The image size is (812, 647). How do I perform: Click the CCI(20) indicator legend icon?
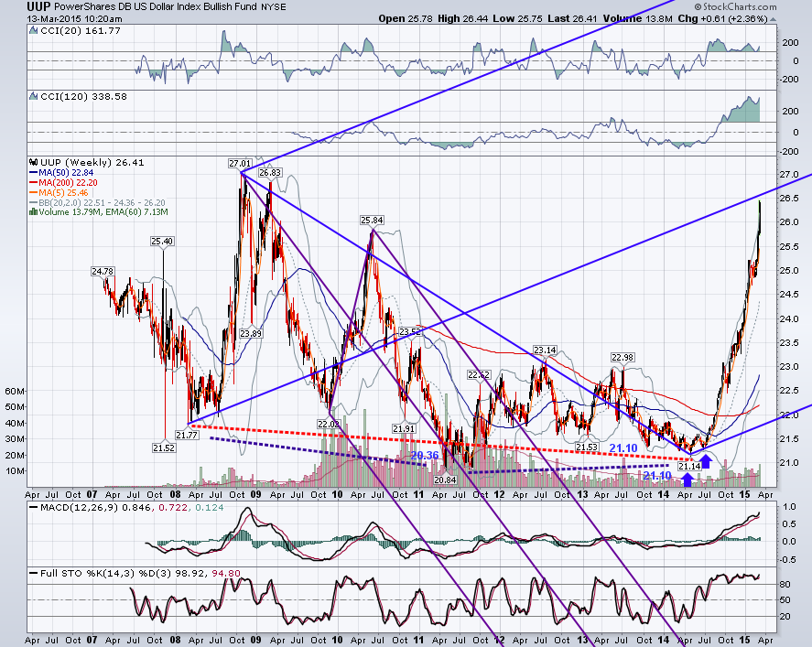pos(34,30)
